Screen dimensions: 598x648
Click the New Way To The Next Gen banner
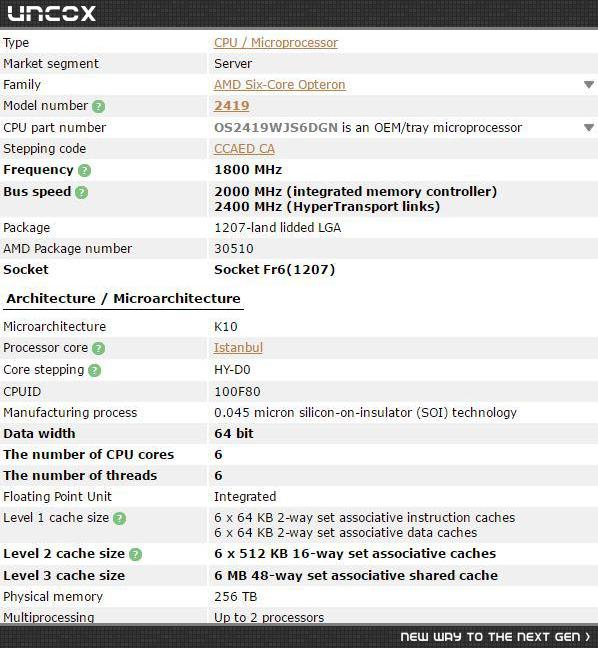point(495,637)
